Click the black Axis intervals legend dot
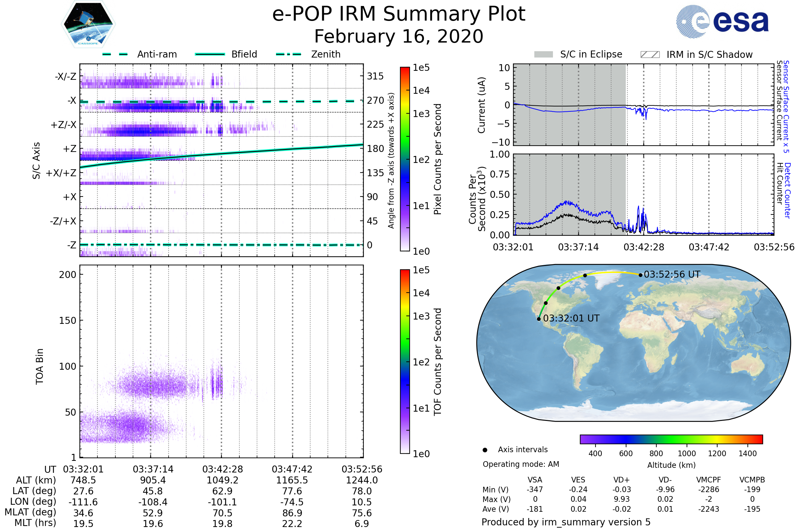798x532 pixels. coord(485,450)
